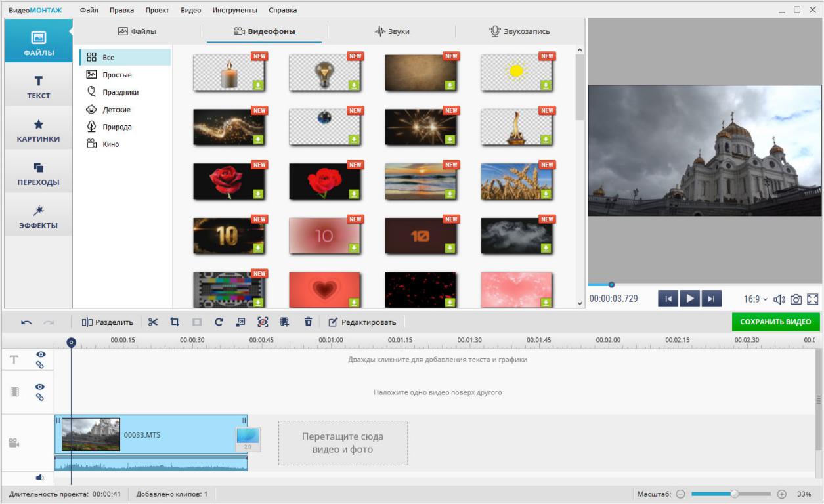Take a snapshot with the camera icon
Image resolution: width=824 pixels, height=504 pixels.
(x=796, y=299)
